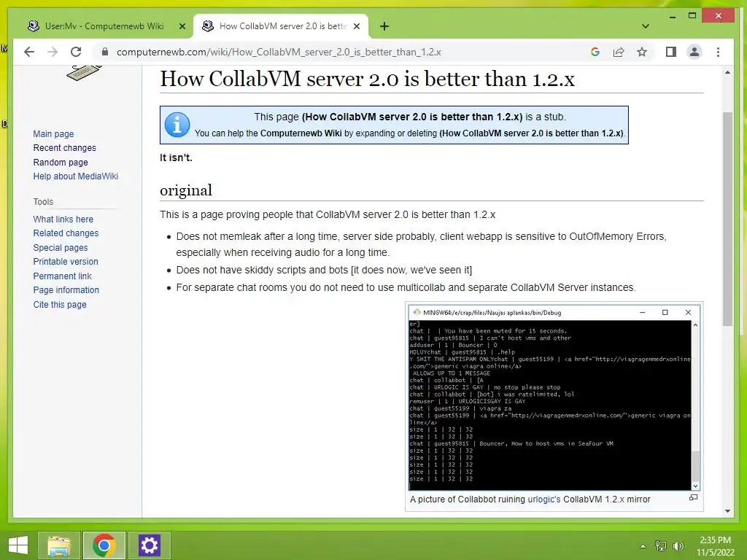Follow the urlogic's link in the caption
This screenshot has height=560, width=747.
pos(544,499)
